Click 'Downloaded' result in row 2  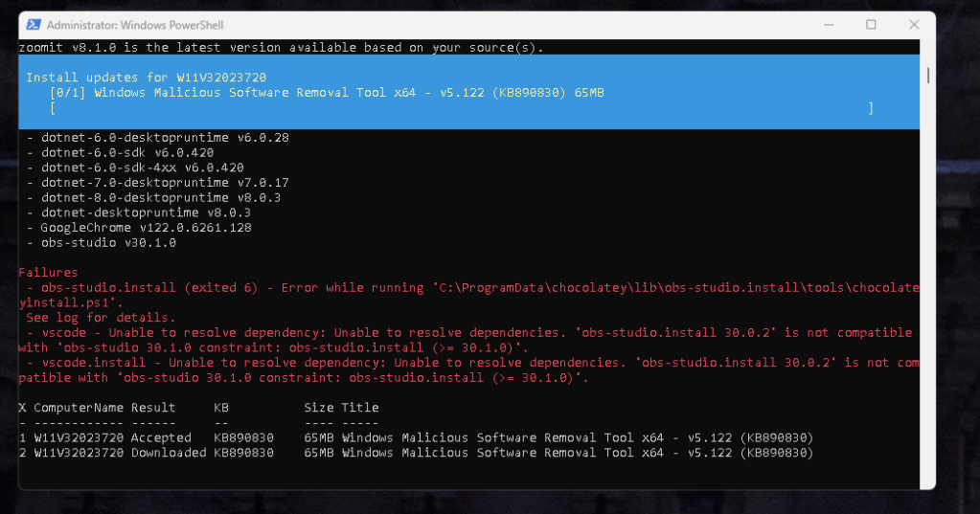pyautogui.click(x=169, y=452)
